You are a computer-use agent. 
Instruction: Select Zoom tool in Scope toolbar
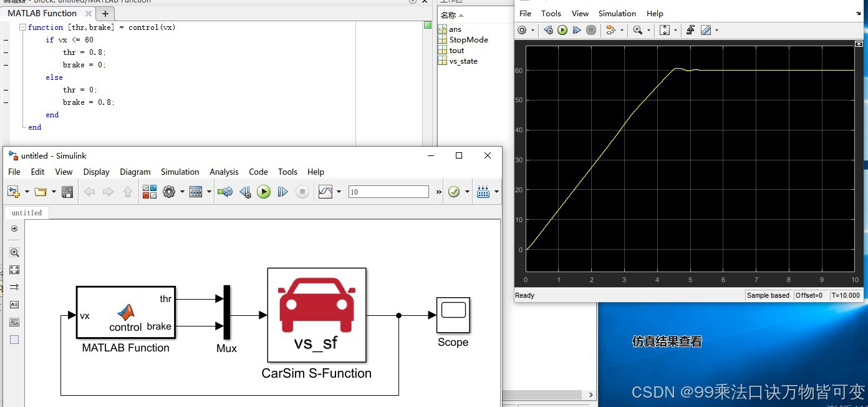click(x=638, y=30)
